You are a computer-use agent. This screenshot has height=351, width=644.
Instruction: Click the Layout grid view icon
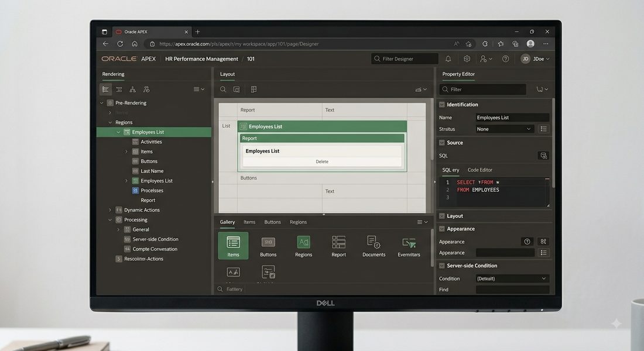(254, 90)
